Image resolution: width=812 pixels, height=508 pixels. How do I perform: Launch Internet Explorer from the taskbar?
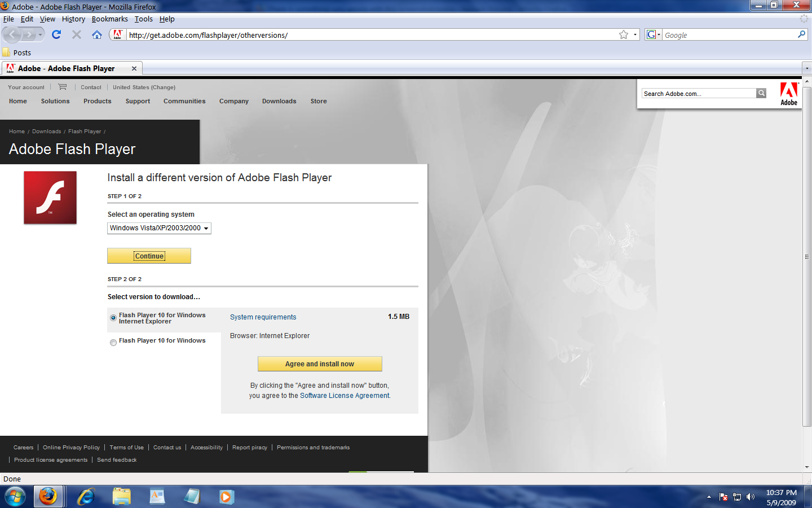pyautogui.click(x=86, y=497)
